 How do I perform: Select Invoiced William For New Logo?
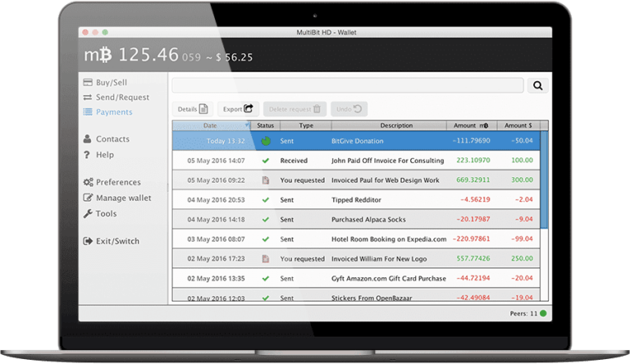[356, 259]
